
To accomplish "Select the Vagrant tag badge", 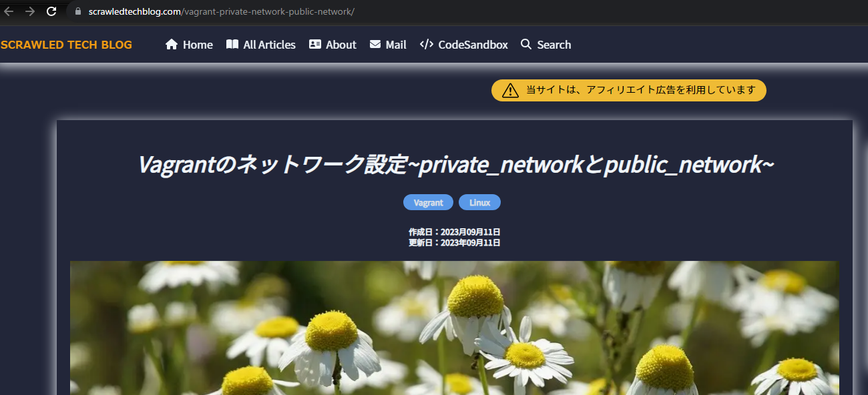I will point(428,202).
